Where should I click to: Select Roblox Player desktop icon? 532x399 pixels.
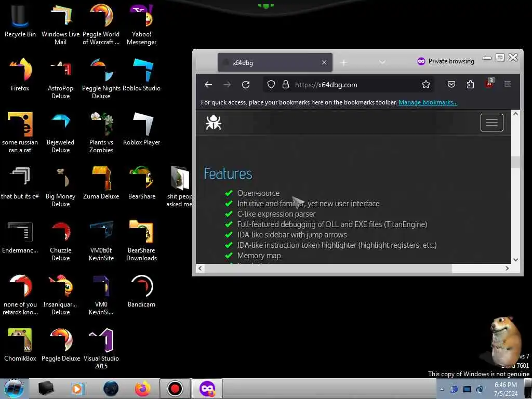(141, 129)
